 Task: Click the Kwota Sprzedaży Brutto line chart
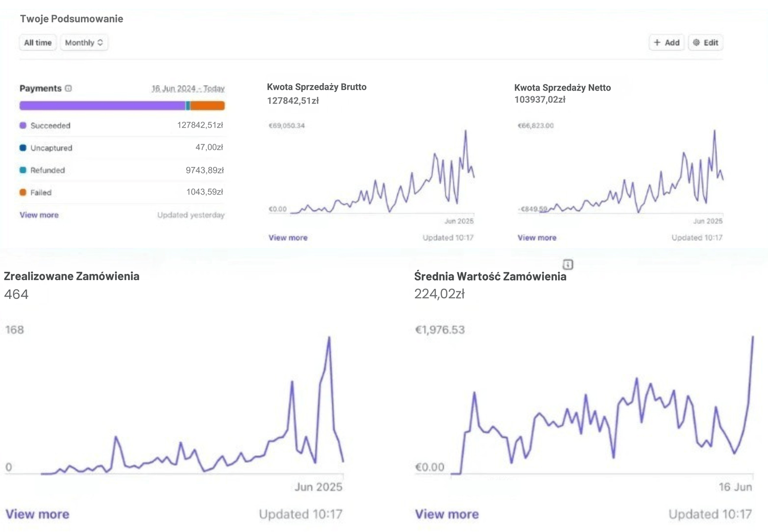[381, 172]
